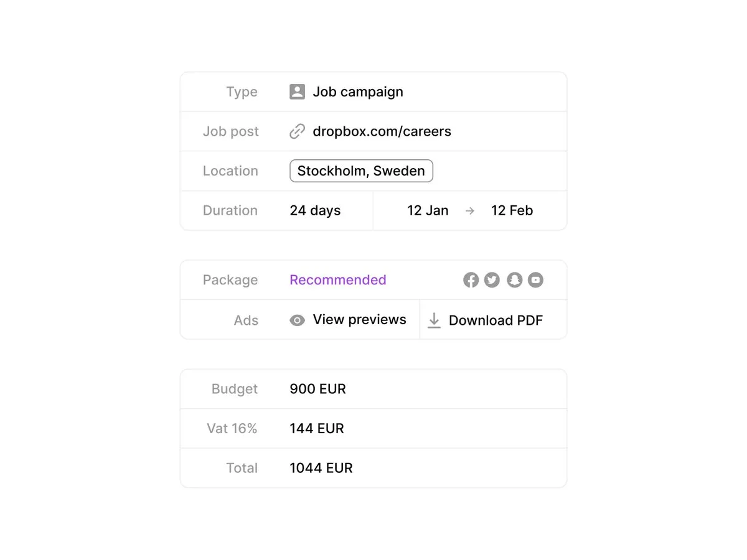
Task: Click the 900 EUR budget value
Action: click(317, 389)
